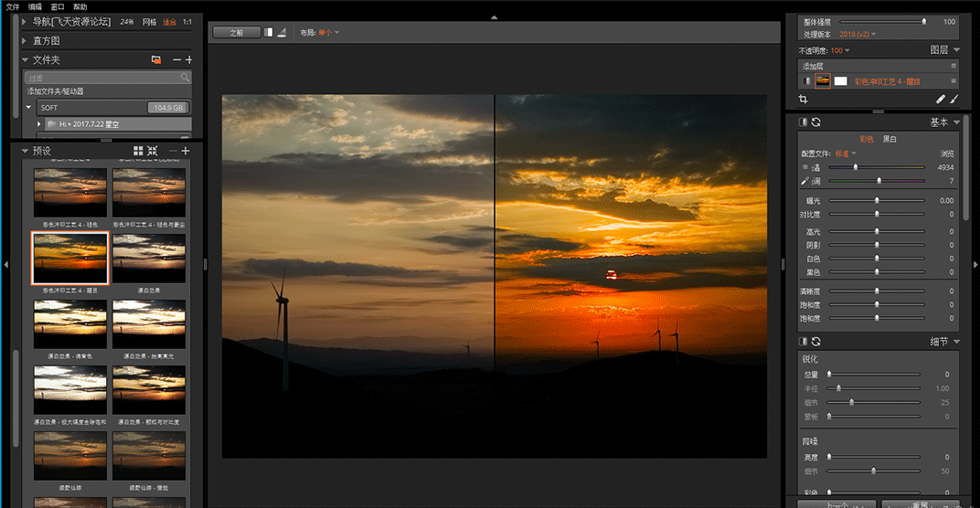Screen dimensions: 980x508
Task: Click the white layer mask thumbnail
Action: (841, 80)
